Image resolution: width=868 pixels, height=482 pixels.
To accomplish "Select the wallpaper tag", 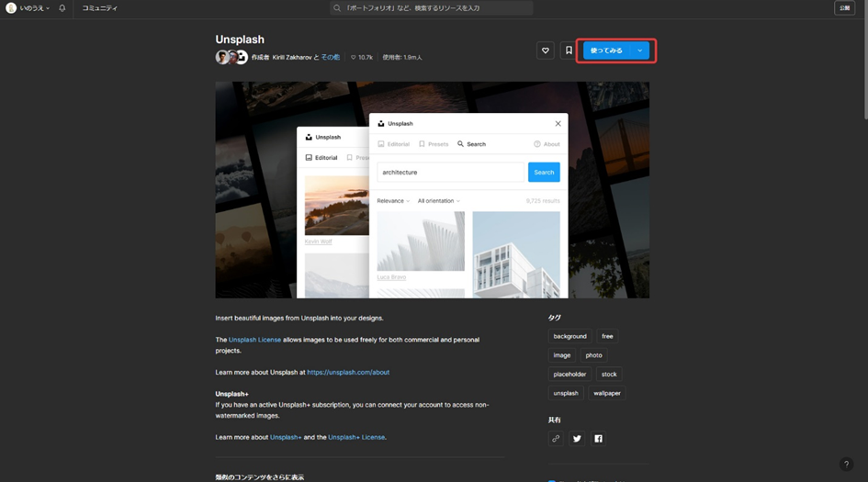I will pyautogui.click(x=607, y=393).
